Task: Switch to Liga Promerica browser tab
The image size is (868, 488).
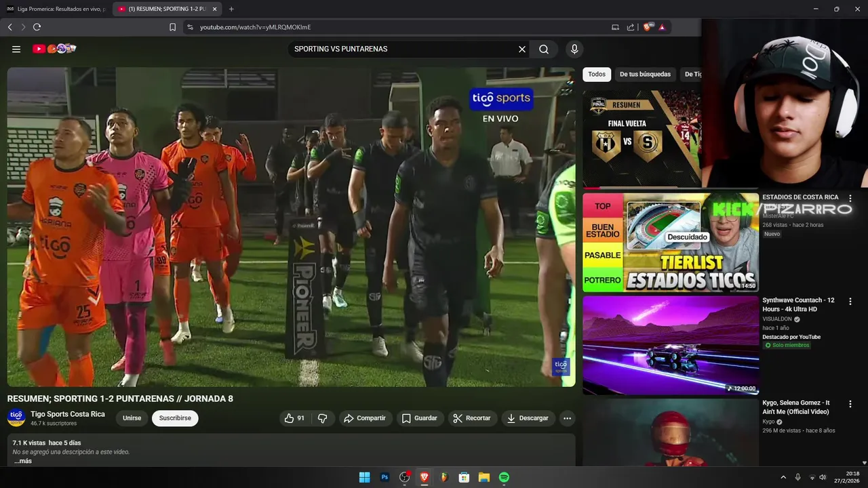Action: click(x=56, y=9)
